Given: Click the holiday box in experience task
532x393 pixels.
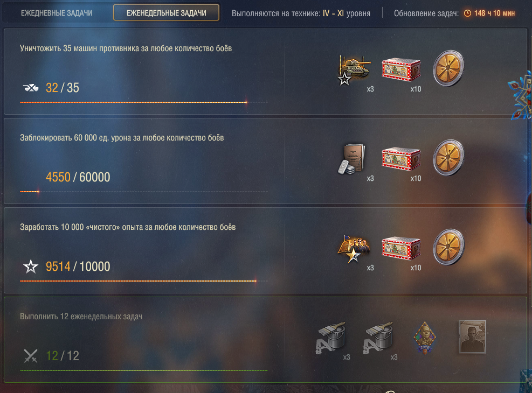Looking at the screenshot, I should [402, 248].
